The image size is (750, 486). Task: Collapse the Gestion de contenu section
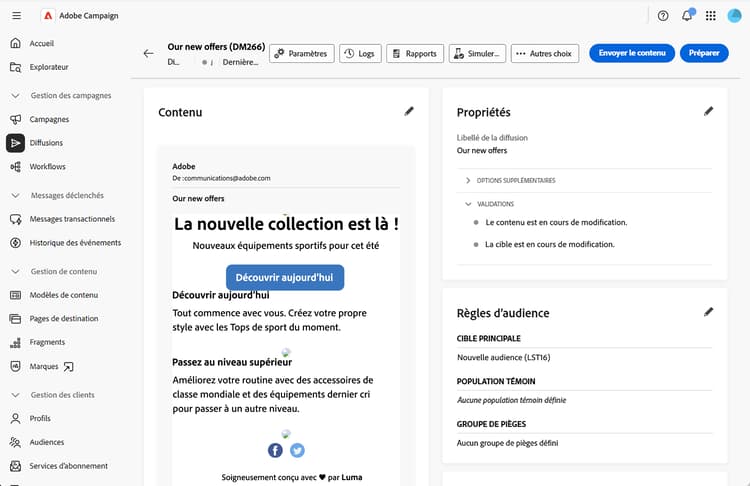click(x=15, y=272)
